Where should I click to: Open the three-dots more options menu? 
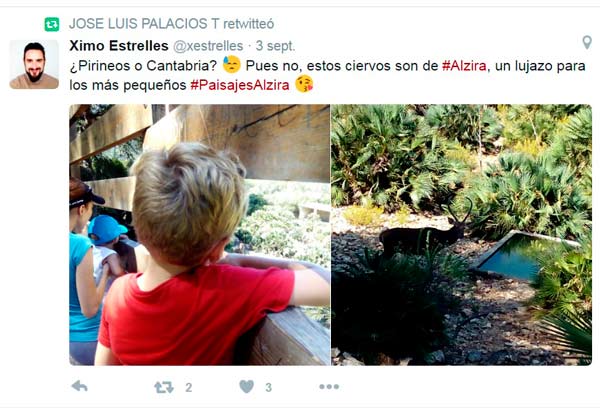(329, 387)
